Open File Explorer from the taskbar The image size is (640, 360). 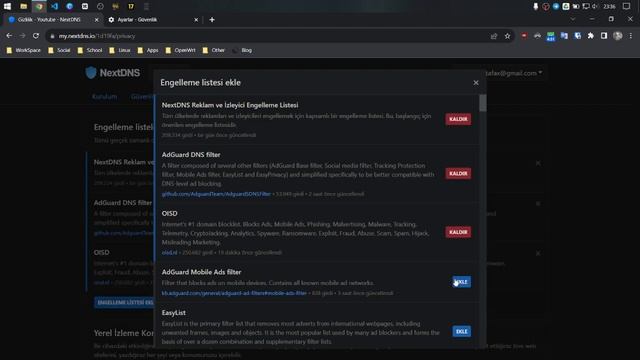pyautogui.click(x=23, y=6)
